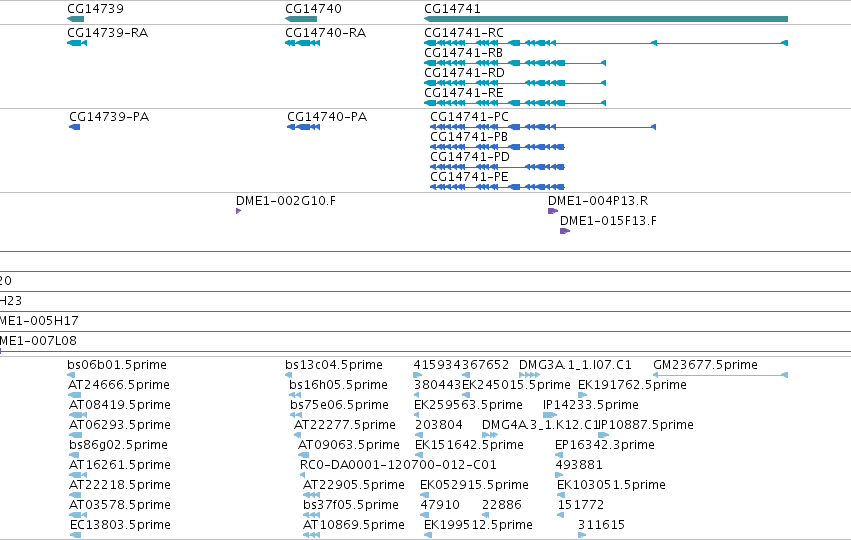
Task: Open the EK103051.5prime EST
Action: 611,485
